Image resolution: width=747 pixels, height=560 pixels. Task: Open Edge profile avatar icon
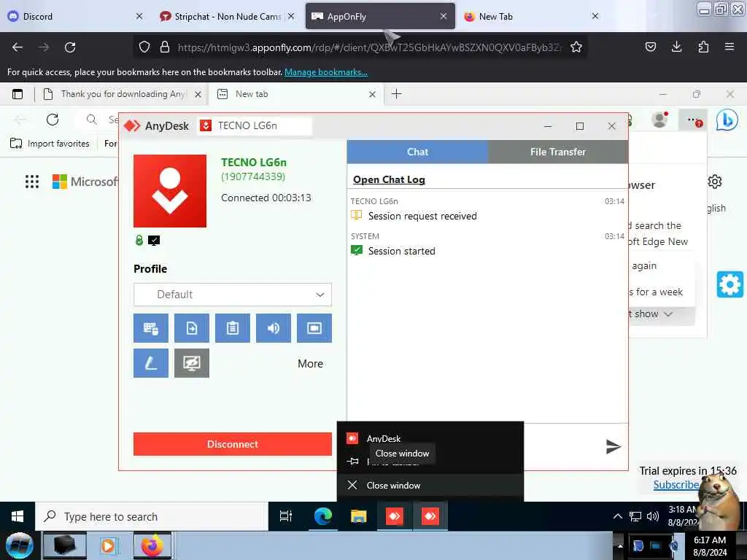[x=659, y=120]
